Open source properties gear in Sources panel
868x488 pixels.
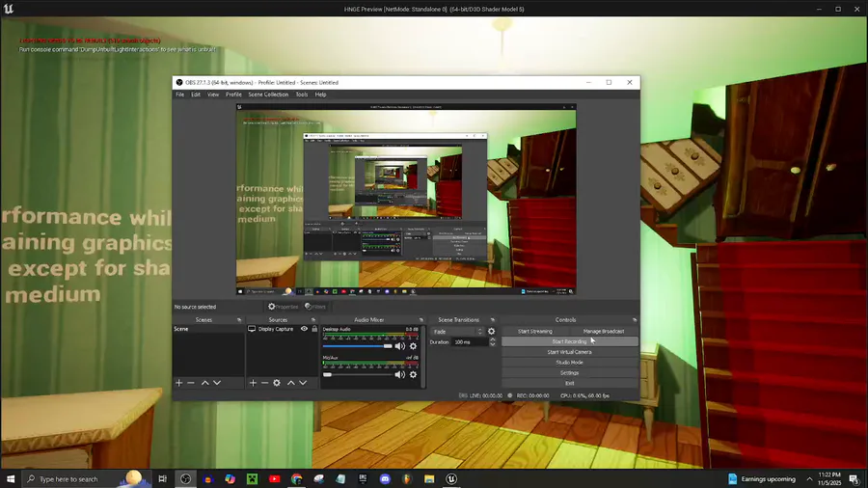(277, 383)
